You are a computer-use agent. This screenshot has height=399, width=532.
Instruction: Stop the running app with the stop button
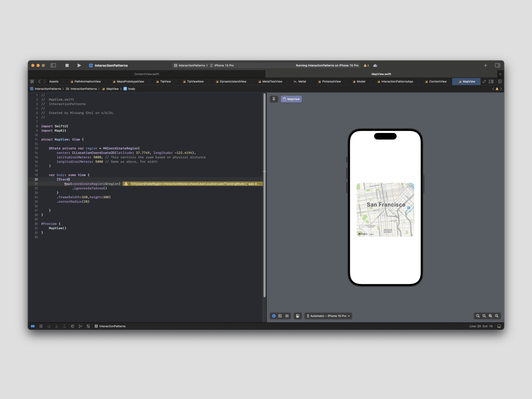67,66
